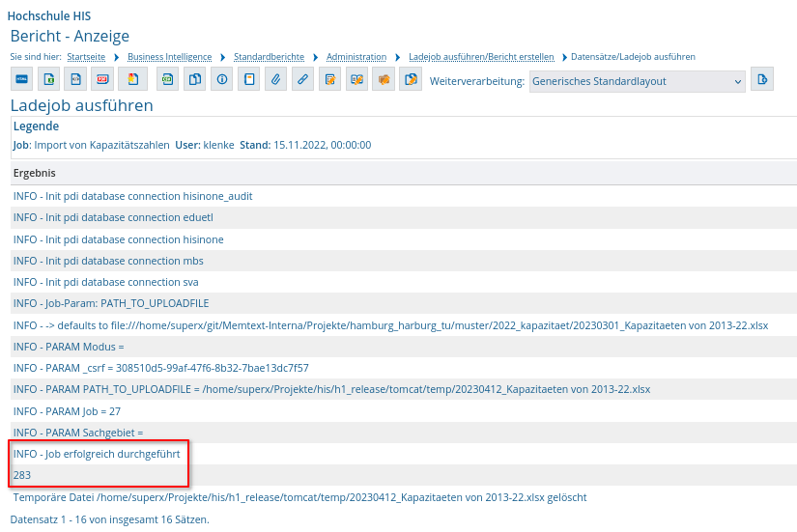The width and height of the screenshot is (797, 532).
Task: Click the result value '283'
Action: 22,475
